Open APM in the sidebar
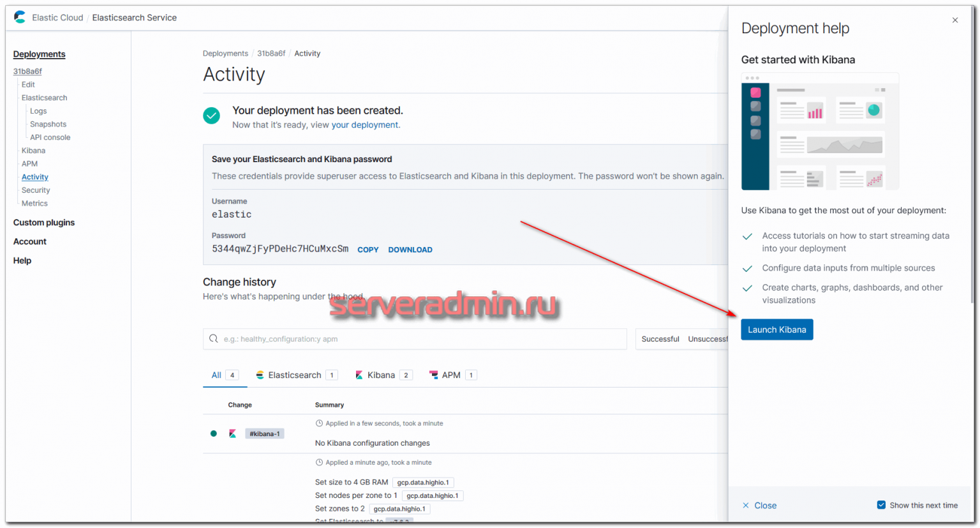The height and width of the screenshot is (528, 980). (x=29, y=164)
